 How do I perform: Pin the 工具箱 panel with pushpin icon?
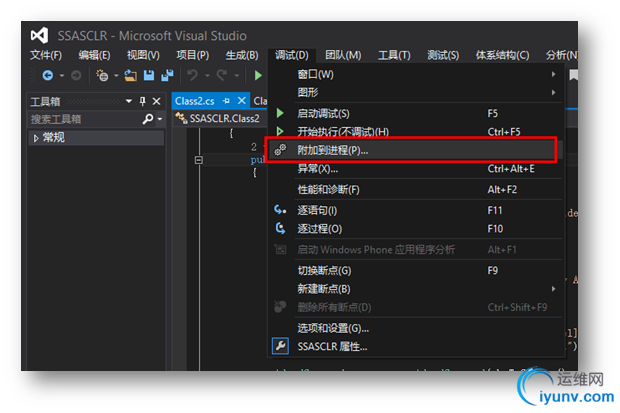coord(143,101)
